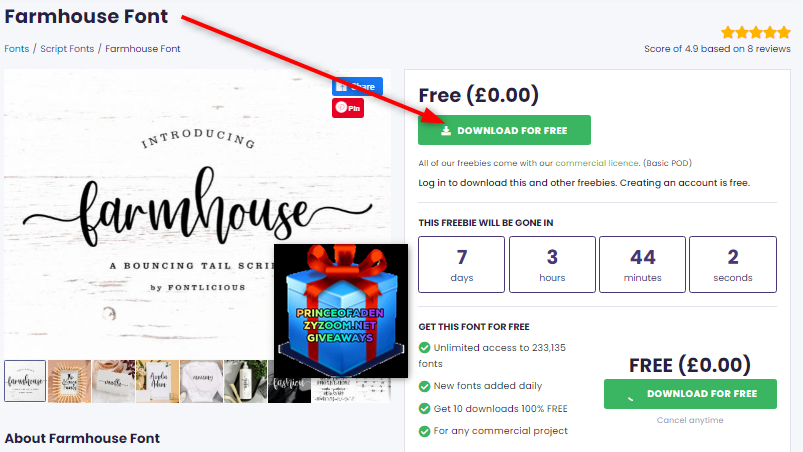Click the checkmark beside Unlimited access
This screenshot has width=803, height=452.
point(425,348)
